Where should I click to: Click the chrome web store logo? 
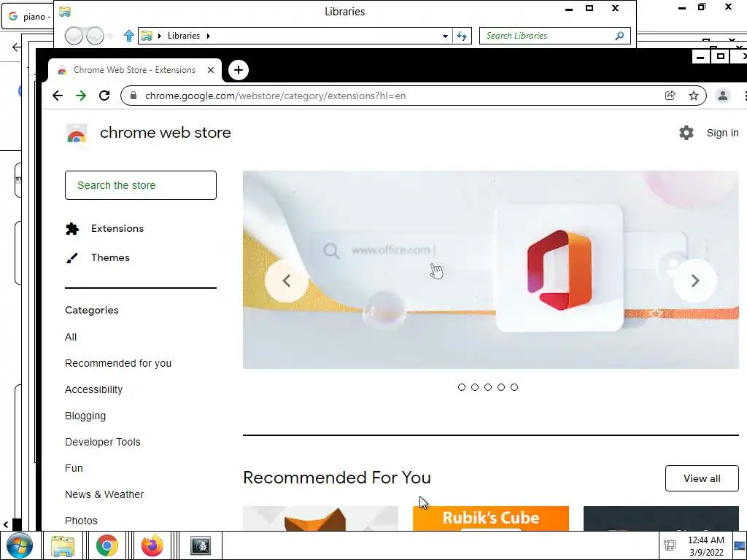coord(77,134)
